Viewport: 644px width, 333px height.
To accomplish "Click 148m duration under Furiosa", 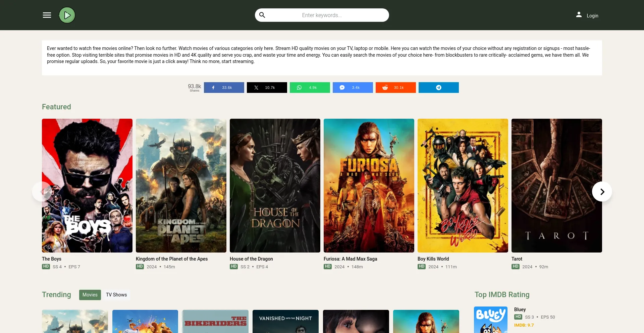I will [357, 267].
